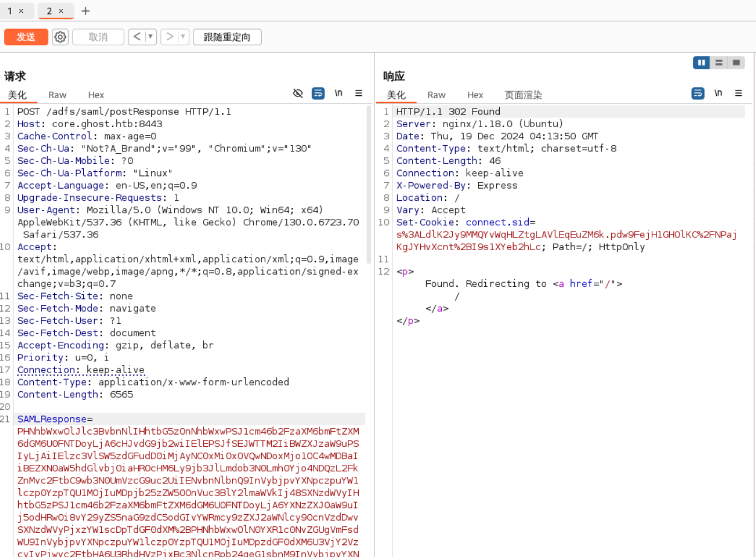756x557 pixels.
Task: Click the request panel vertical scrollbar
Action: (369, 181)
